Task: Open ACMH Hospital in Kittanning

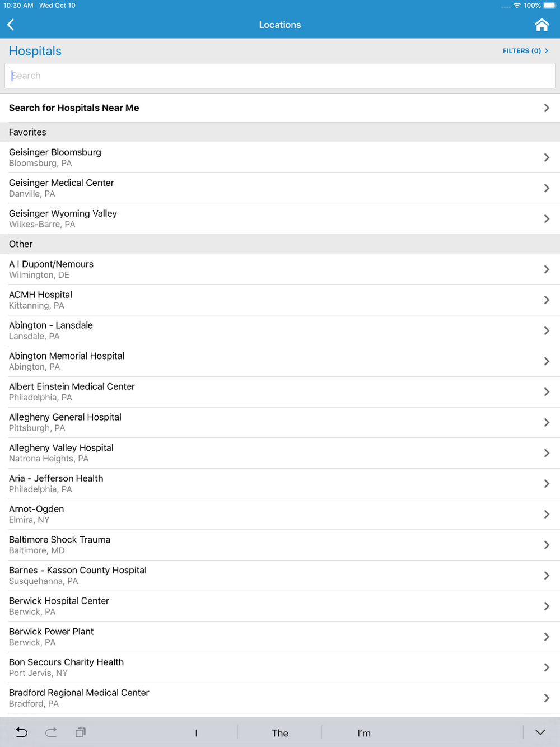Action: click(280, 300)
